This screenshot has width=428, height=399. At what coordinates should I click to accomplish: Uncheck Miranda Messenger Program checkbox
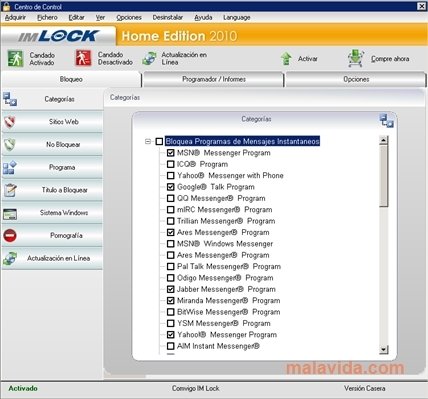(x=171, y=301)
